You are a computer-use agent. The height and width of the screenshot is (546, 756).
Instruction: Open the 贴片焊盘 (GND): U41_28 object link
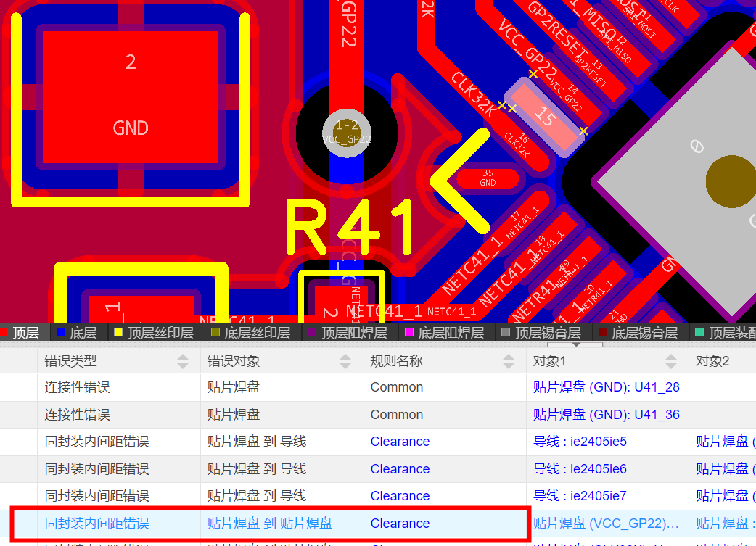tap(606, 387)
